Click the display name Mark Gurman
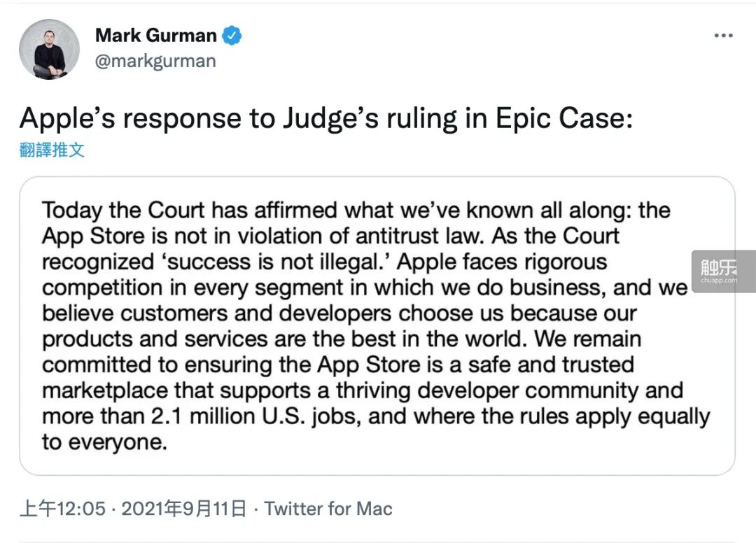Viewport: 756px width, 543px height. coord(157,35)
